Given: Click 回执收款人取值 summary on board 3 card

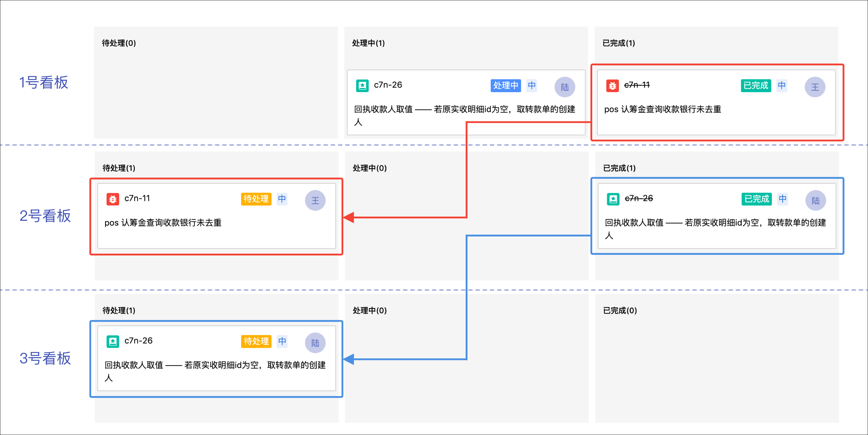Looking at the screenshot, I should click(215, 371).
